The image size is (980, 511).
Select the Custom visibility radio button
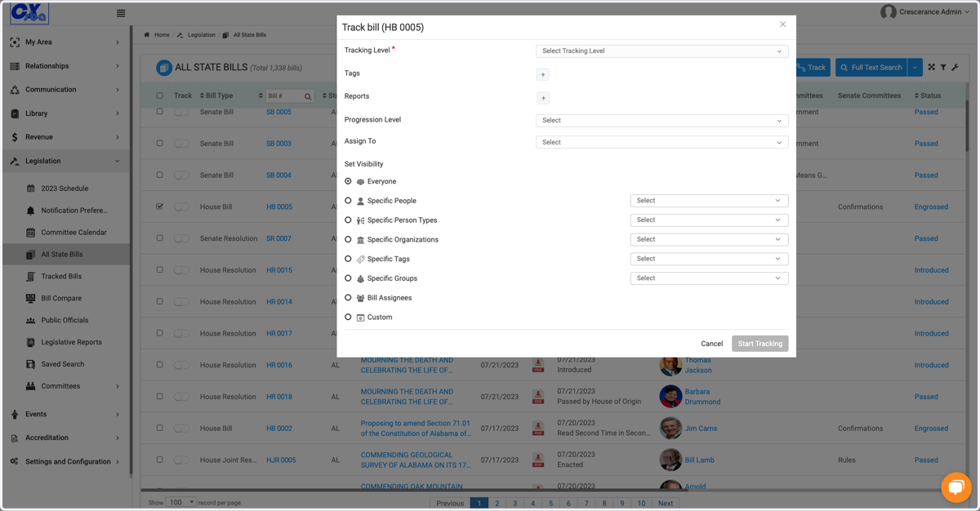(349, 317)
